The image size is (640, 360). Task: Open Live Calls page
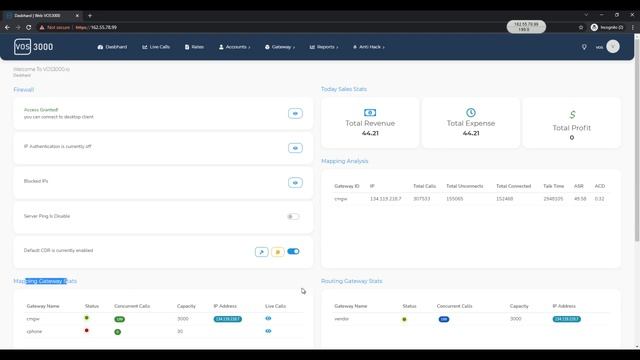tap(156, 47)
